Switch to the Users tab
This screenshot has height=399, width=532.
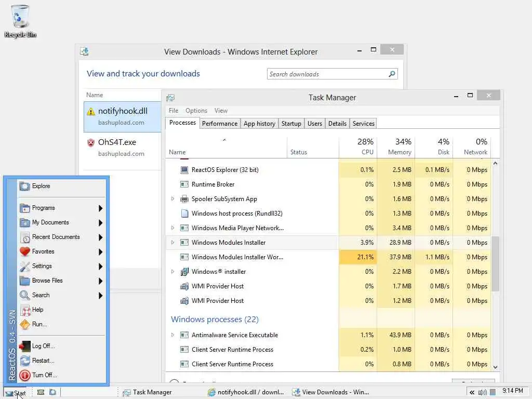pos(314,124)
